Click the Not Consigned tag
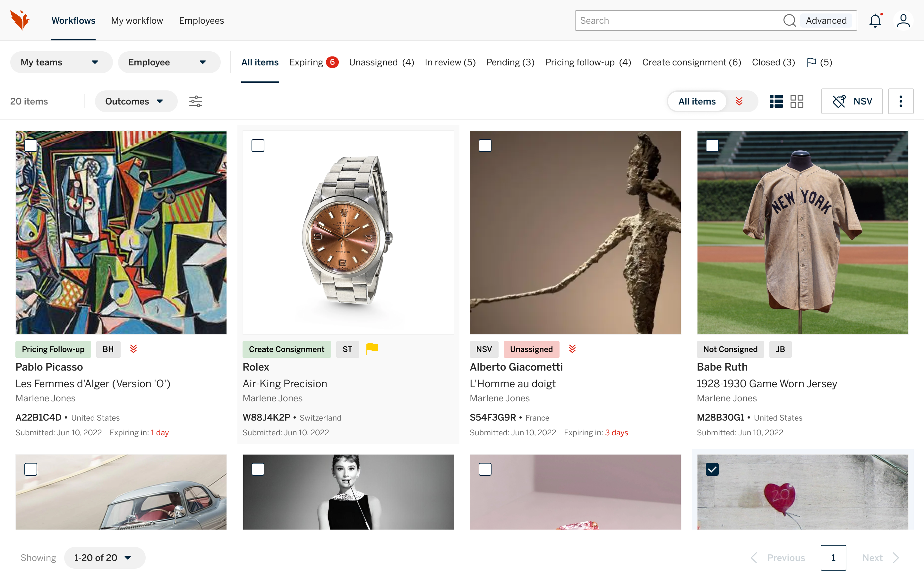924x586 pixels. (730, 349)
